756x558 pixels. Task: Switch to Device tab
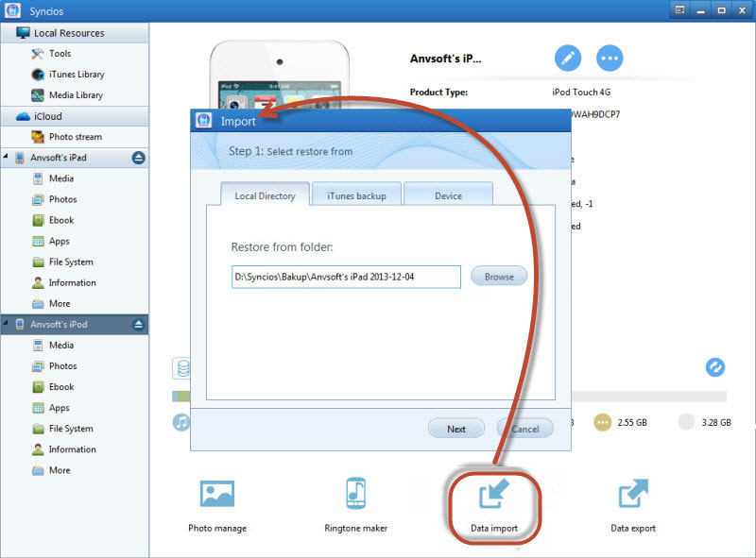coord(448,194)
